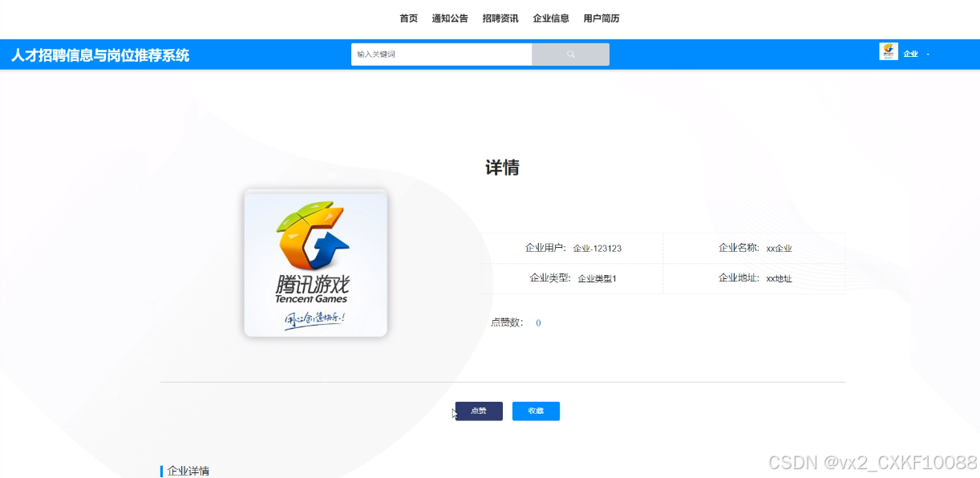Click the 企业地址 field label
980x478 pixels.
[739, 278]
